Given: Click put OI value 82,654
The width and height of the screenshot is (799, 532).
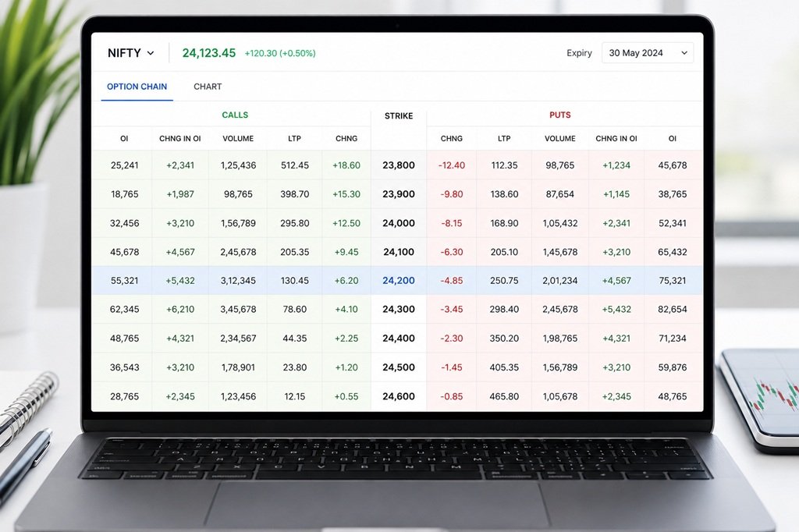Looking at the screenshot, I should pyautogui.click(x=672, y=310).
